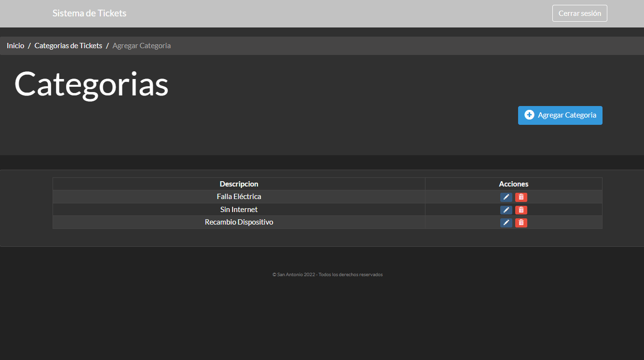Click trash icon for Sin Internet

tap(521, 210)
